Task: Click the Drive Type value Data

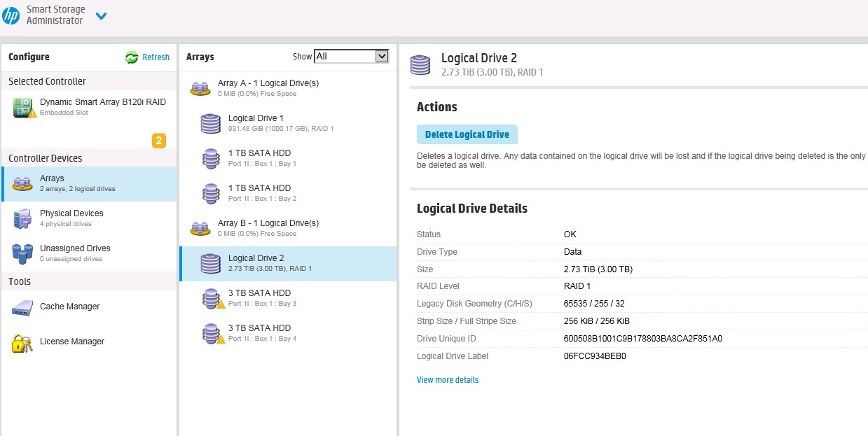Action: (x=573, y=252)
